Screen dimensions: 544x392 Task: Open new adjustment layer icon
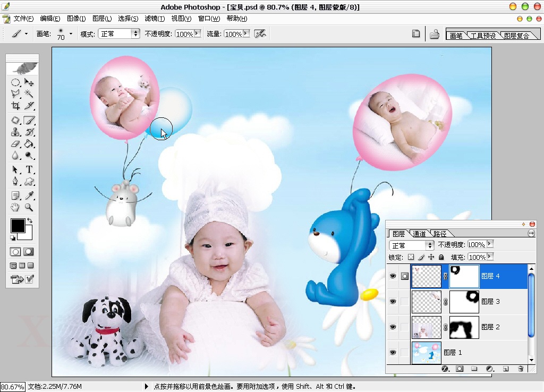[x=489, y=369]
